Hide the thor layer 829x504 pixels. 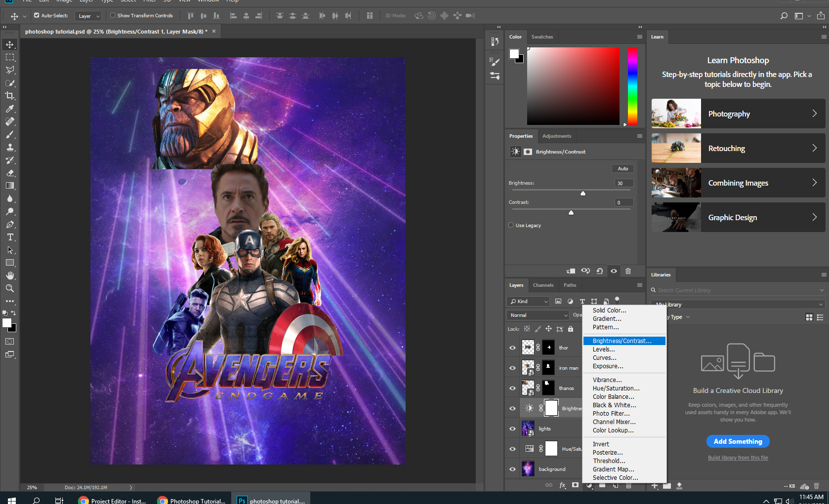click(512, 348)
